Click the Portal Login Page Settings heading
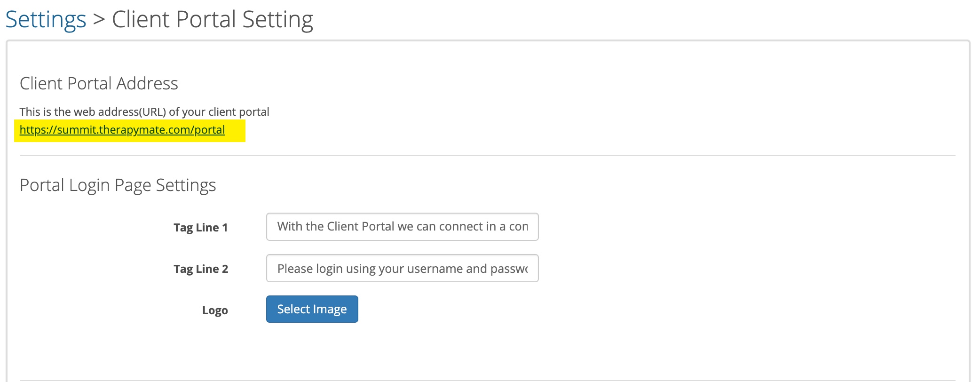The image size is (980, 382). pyautogui.click(x=118, y=185)
